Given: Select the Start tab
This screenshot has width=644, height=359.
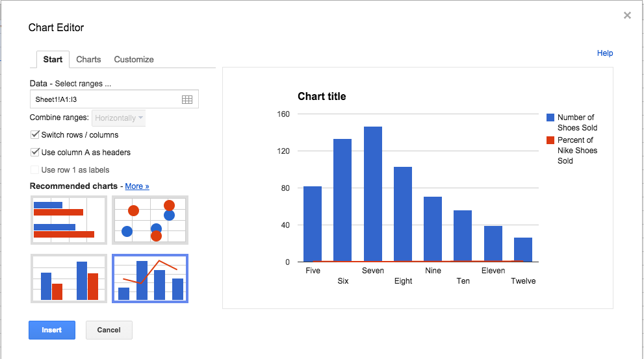Looking at the screenshot, I should point(53,59).
